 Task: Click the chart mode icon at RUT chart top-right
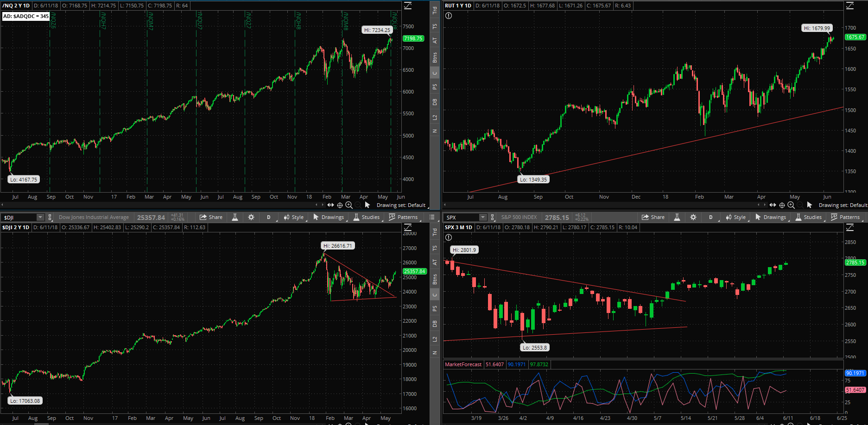coord(850,6)
